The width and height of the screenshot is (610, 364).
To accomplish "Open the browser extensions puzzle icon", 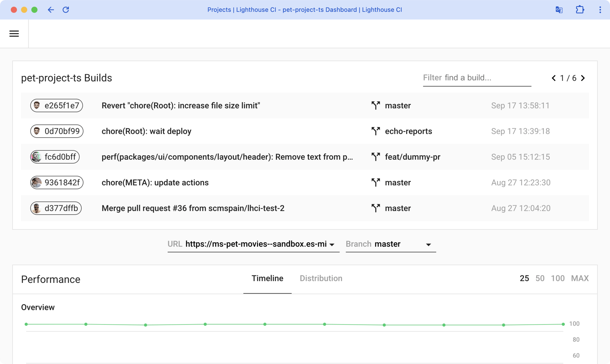I will 580,10.
